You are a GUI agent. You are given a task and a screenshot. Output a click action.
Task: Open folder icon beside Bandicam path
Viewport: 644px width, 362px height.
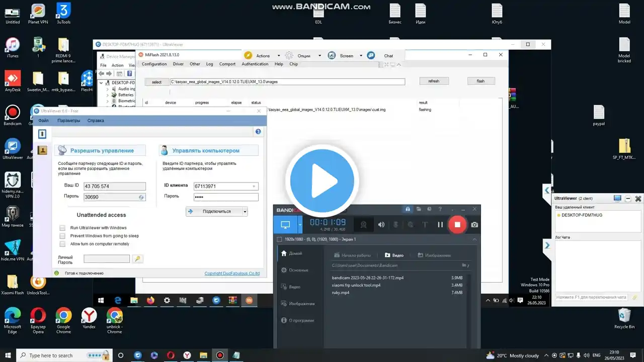coord(465,265)
